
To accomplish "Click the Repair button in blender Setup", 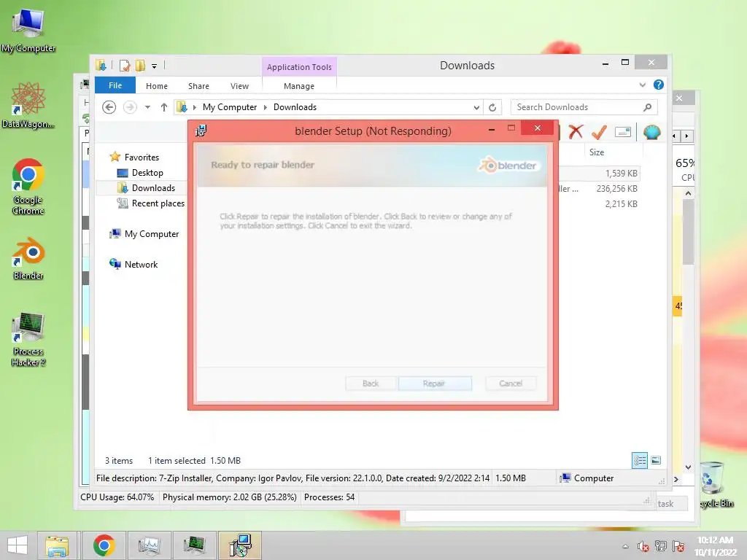I will [435, 384].
